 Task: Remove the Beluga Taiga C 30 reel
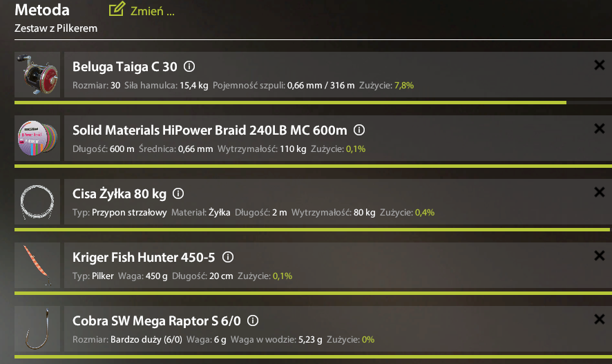(x=599, y=65)
